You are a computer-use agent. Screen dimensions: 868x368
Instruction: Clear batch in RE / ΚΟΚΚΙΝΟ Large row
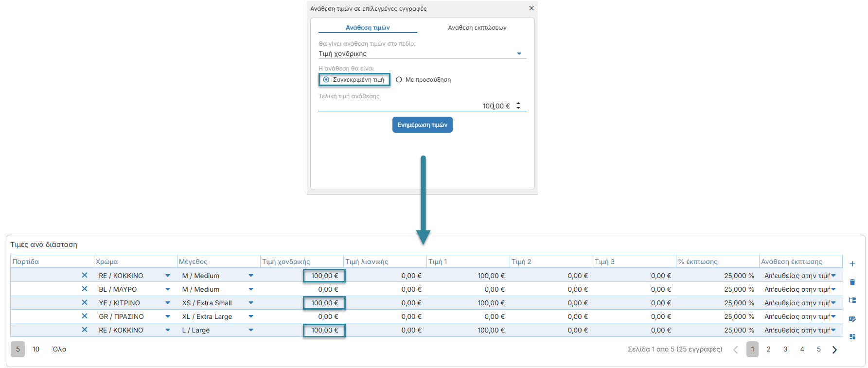84,330
